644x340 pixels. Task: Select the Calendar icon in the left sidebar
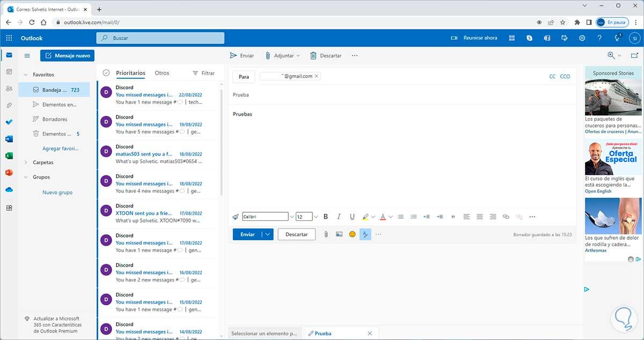click(9, 71)
